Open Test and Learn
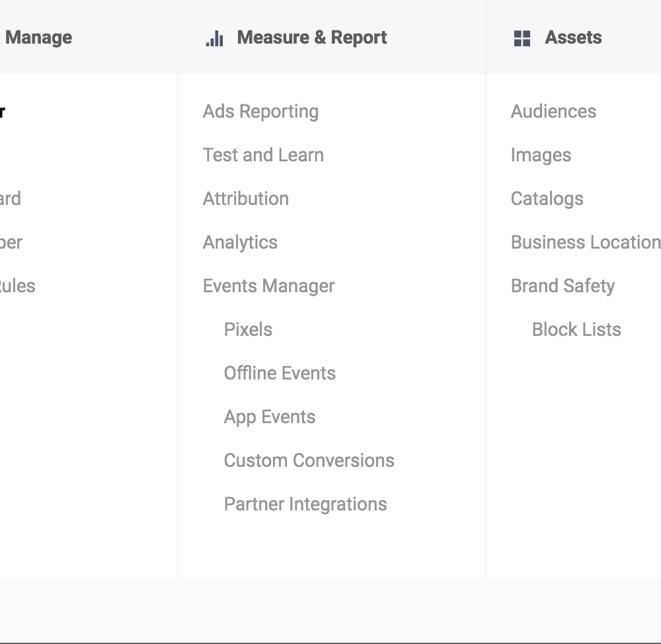The width and height of the screenshot is (661, 644). coord(263,155)
